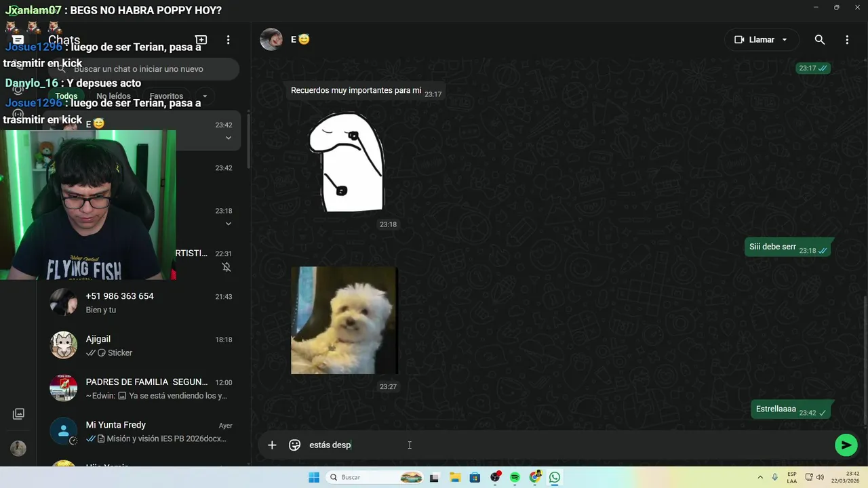The height and width of the screenshot is (488, 868).
Task: Click the conversation scrollbar
Action: [x=864, y=359]
